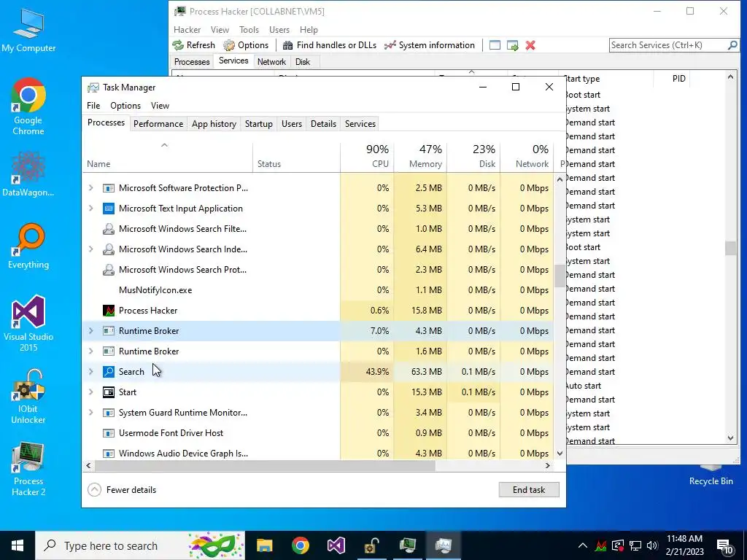747x560 pixels.
Task: Click Task Manager taskbar button
Action: (x=443, y=545)
